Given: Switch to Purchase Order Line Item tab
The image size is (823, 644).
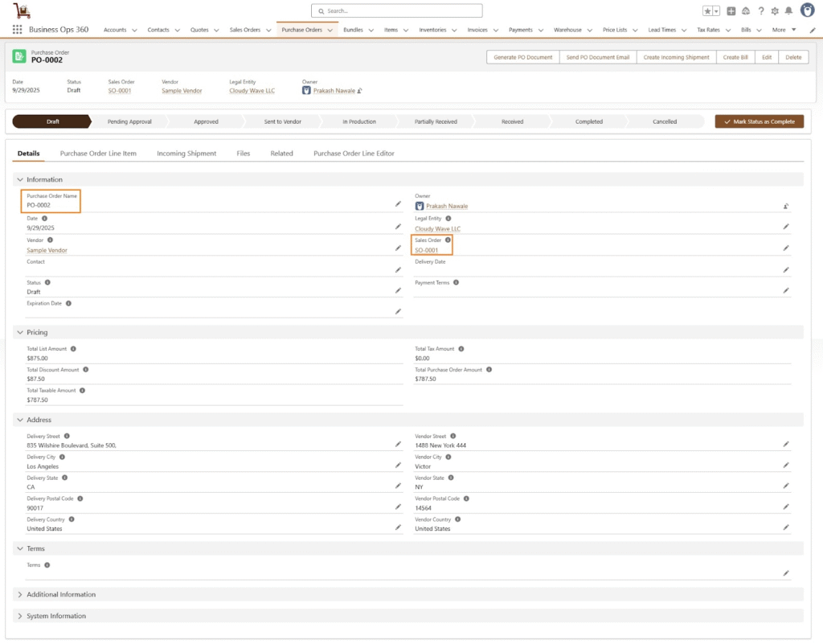Looking at the screenshot, I should (x=98, y=154).
